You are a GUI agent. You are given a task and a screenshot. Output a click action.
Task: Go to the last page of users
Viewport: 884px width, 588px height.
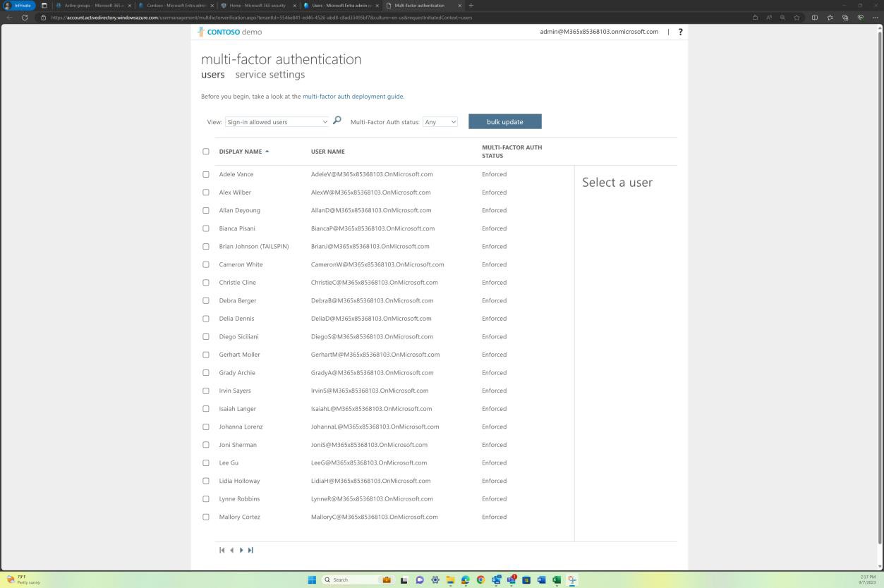point(250,550)
